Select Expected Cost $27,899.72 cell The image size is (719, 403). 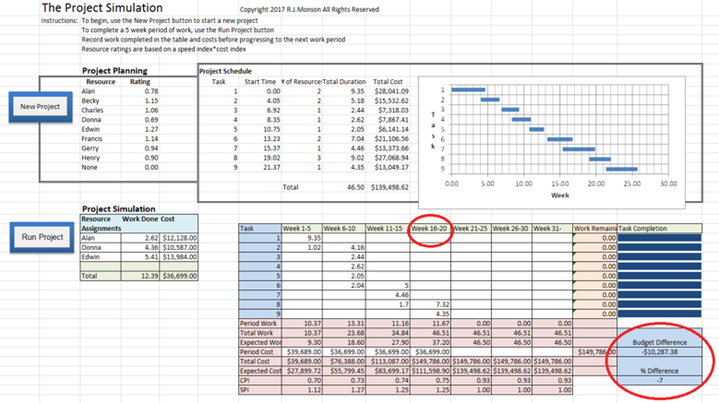302,371
